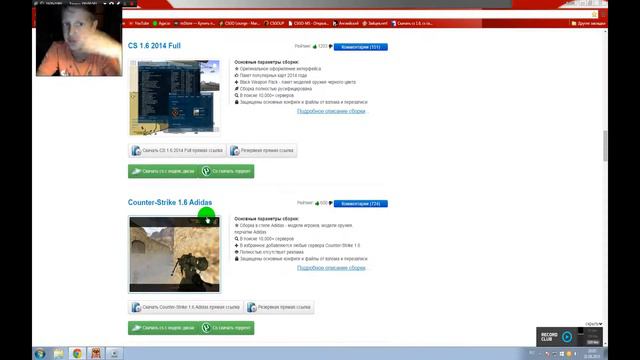
Task: Open the other bookmarks folder
Action: [588, 23]
